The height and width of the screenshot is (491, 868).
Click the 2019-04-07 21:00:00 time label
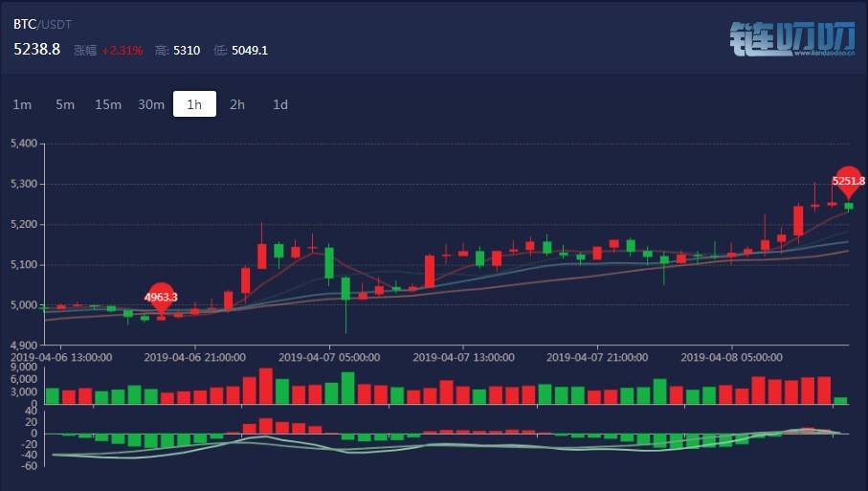[x=597, y=358]
